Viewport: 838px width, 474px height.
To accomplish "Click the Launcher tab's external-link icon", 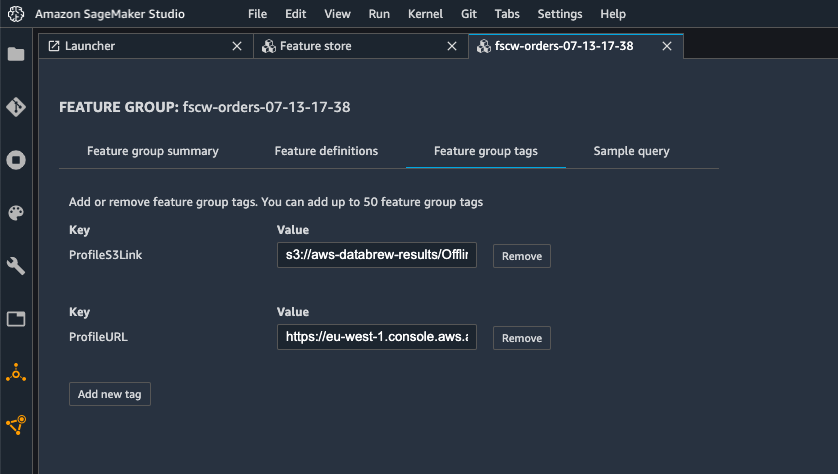I will 54,46.
